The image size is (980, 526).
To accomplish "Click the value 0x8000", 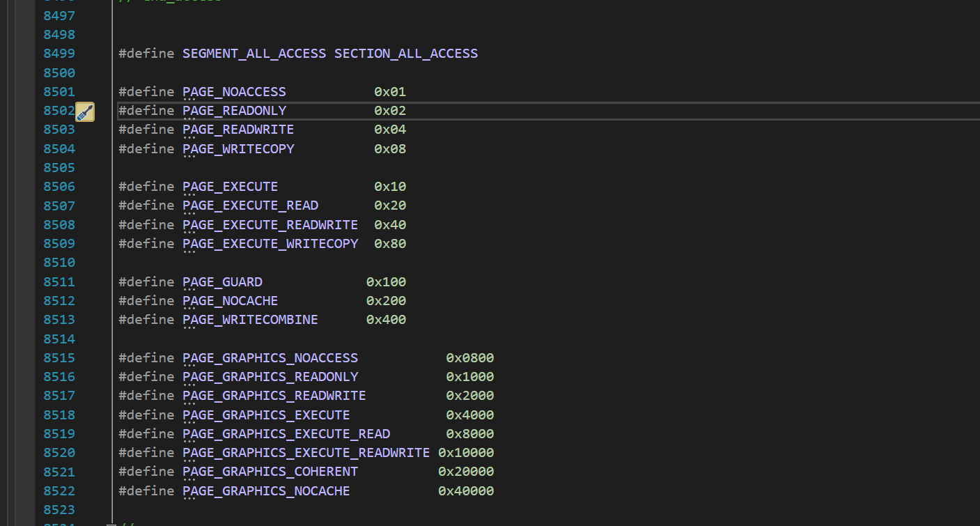I will click(470, 434).
